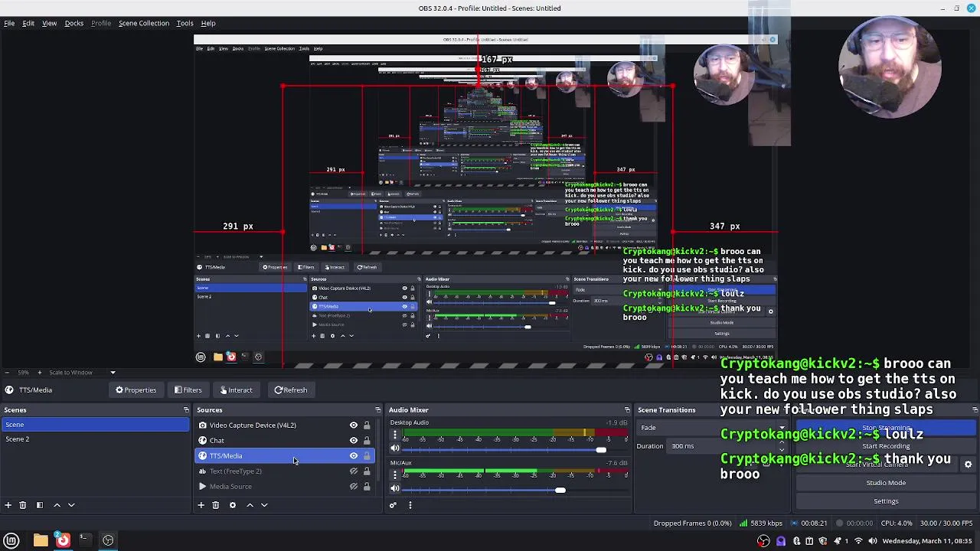This screenshot has height=551, width=980.
Task: Unlock the Video Capture Device source
Action: tap(367, 425)
